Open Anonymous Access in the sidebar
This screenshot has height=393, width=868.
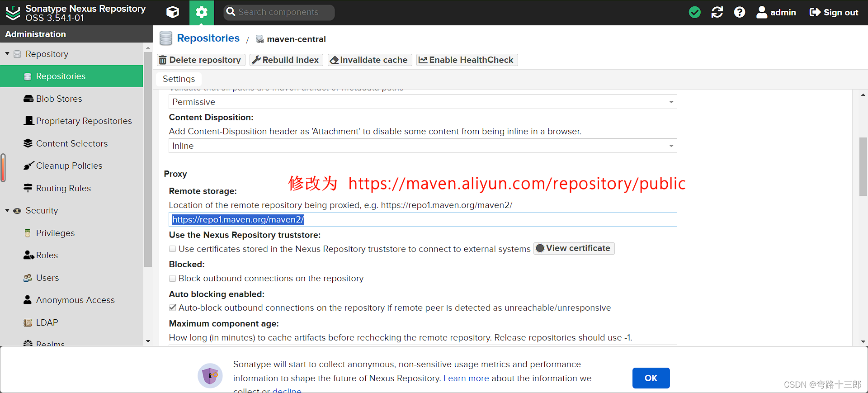click(71, 300)
